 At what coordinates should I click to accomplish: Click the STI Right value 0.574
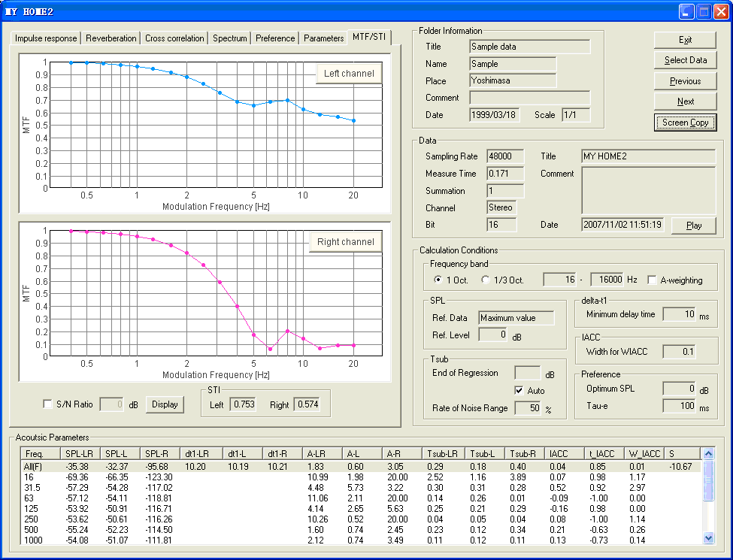click(307, 404)
